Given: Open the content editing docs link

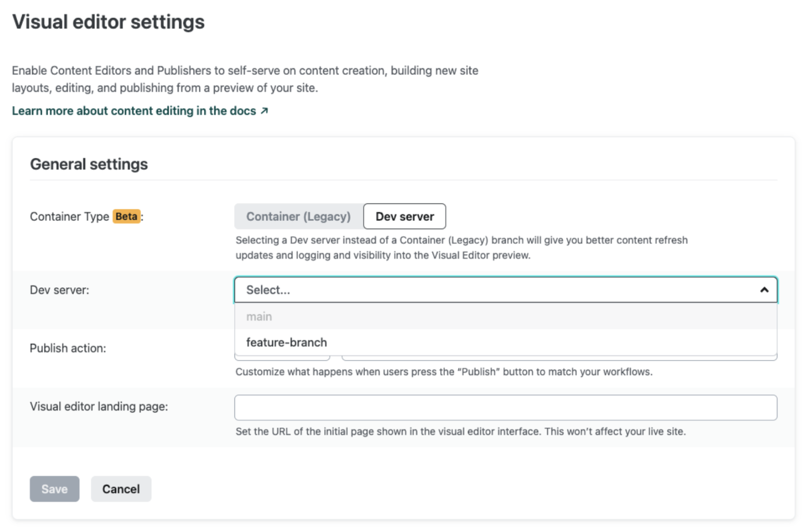Looking at the screenshot, I should [140, 111].
